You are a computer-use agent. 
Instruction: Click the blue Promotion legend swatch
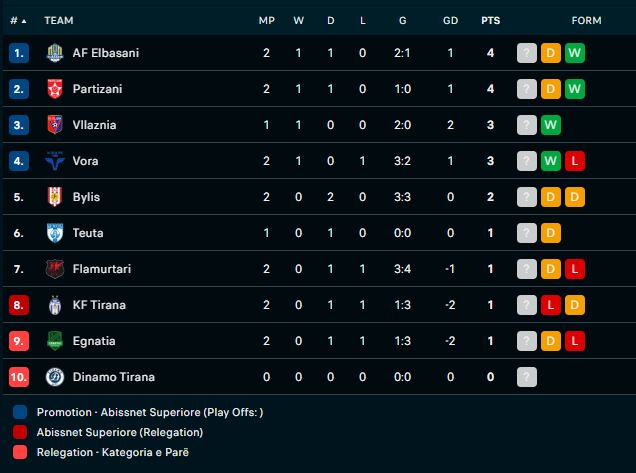(x=21, y=412)
